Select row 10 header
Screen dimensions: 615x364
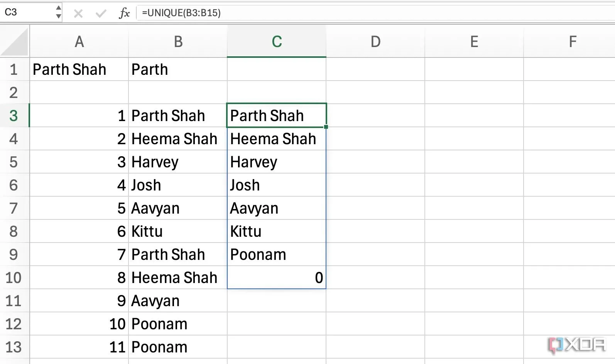(14, 278)
